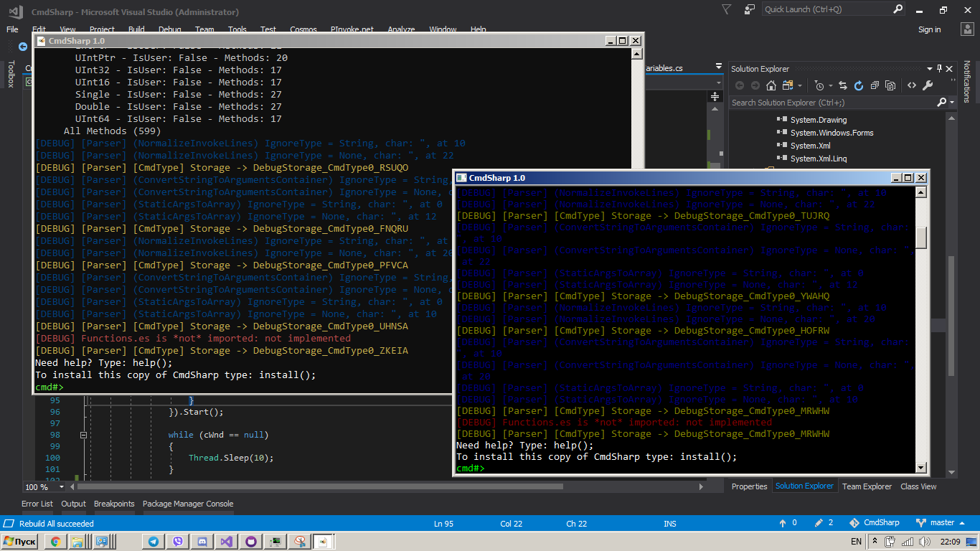The height and width of the screenshot is (551, 980).
Task: Toggle auto-hide pin on Solution Explorer
Action: point(939,69)
